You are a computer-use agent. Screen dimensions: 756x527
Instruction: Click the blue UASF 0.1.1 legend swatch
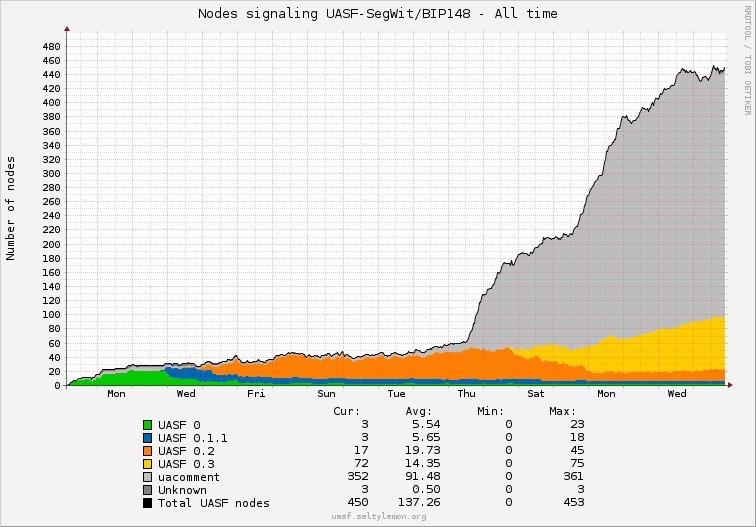[x=148, y=438]
